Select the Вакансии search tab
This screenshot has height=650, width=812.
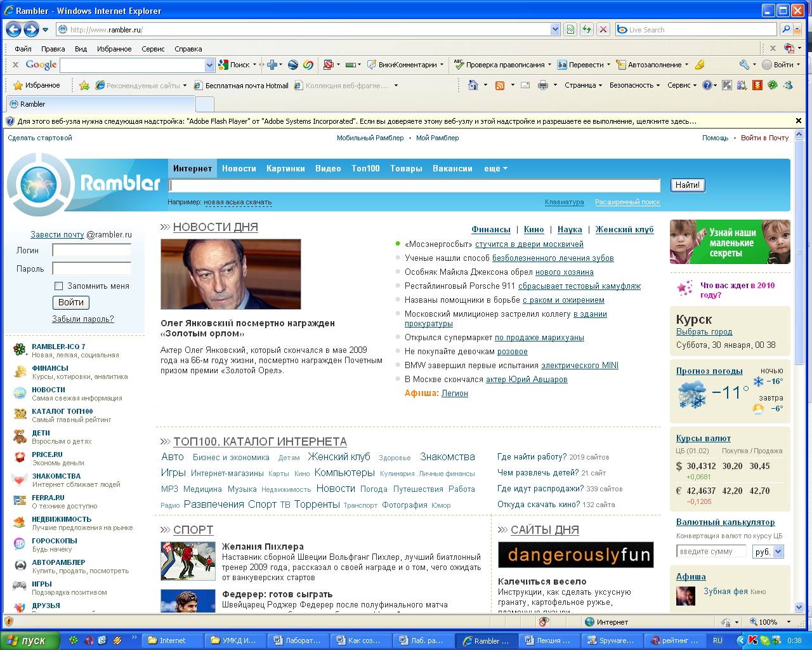452,168
